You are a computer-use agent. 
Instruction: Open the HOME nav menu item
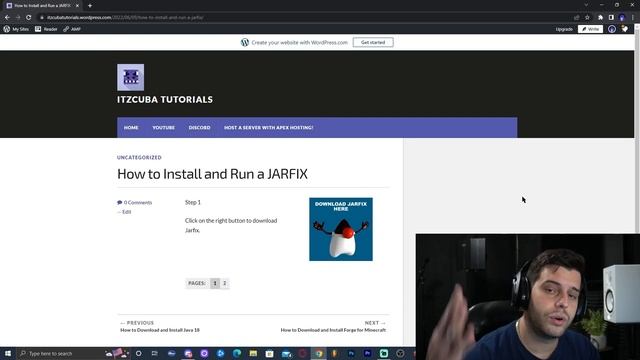pos(131,128)
